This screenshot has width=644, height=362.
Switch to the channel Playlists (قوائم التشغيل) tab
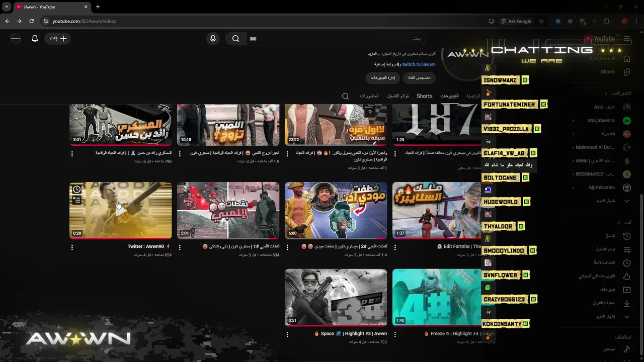[x=397, y=96]
